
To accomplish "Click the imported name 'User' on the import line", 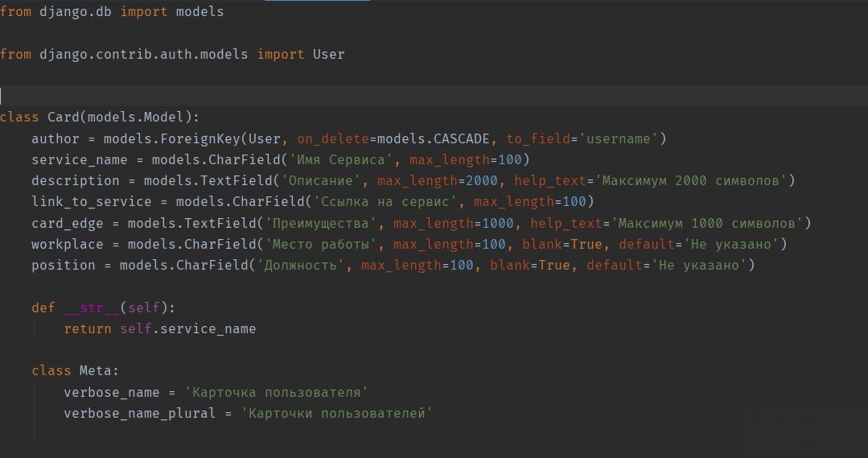I will 328,54.
